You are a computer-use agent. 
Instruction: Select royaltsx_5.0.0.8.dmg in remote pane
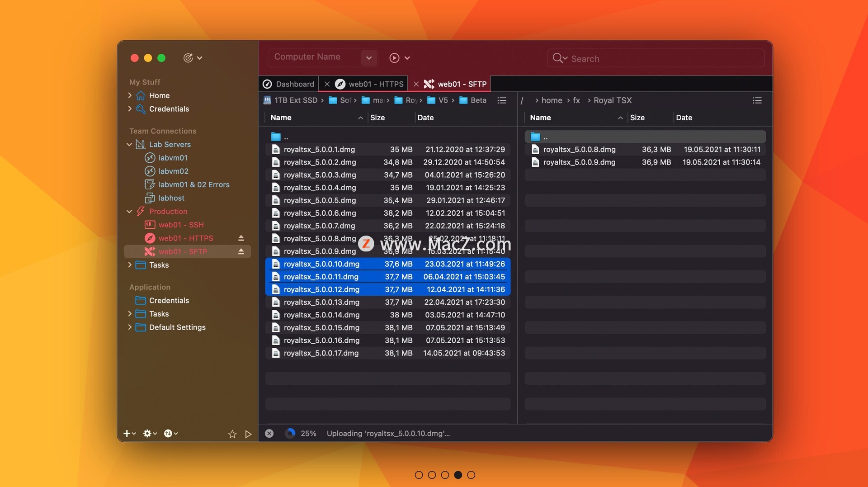tap(645, 149)
